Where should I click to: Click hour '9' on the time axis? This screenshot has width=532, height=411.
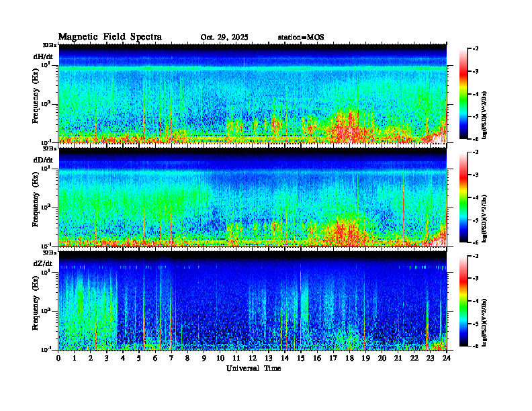pyautogui.click(x=204, y=359)
